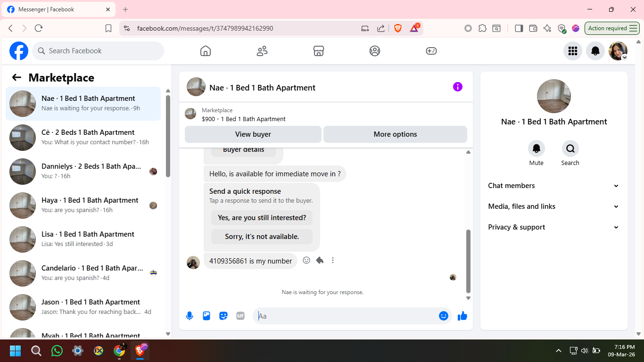Image resolution: width=644 pixels, height=362 pixels.
Task: Open the Gaming controller icon
Action: pos(431,51)
